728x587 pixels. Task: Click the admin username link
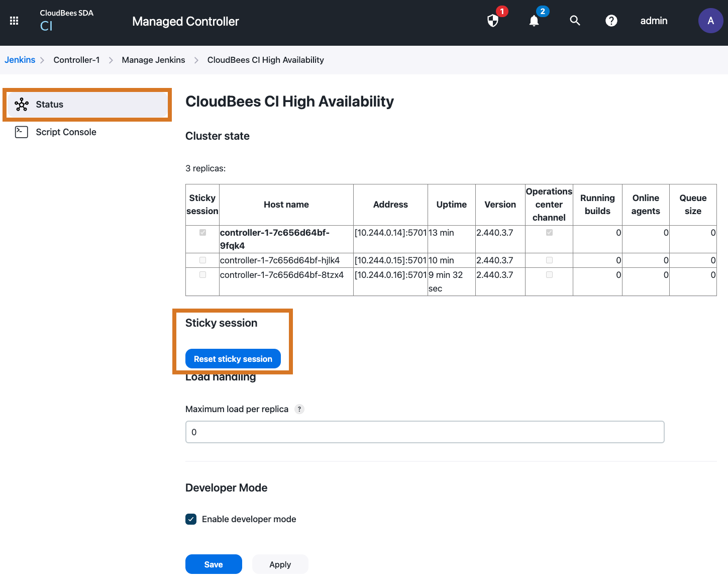(654, 21)
